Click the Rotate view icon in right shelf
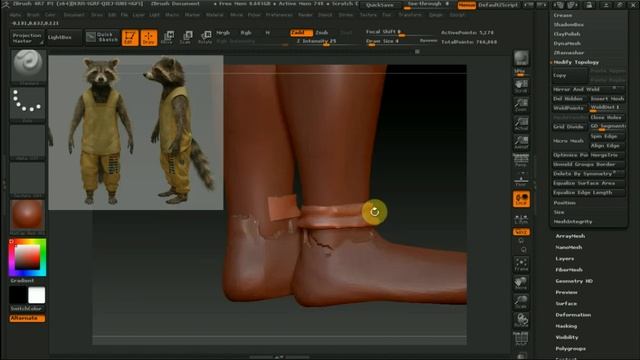The image size is (640, 360). (521, 320)
